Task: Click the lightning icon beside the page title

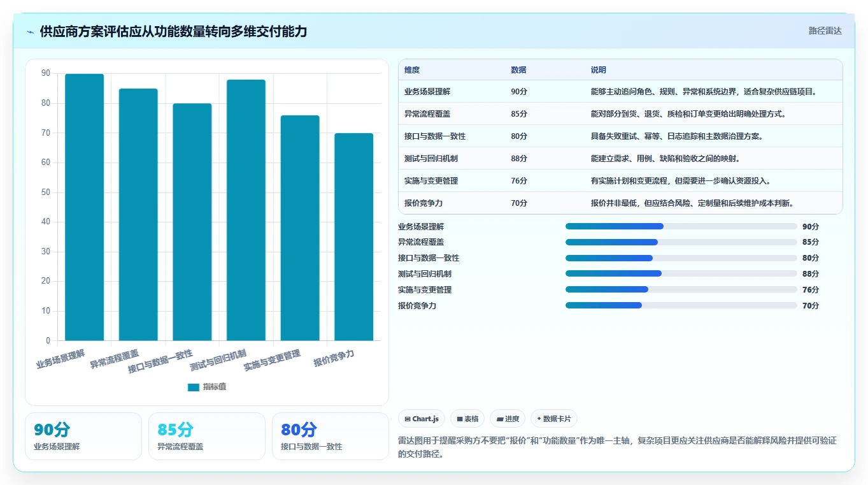Action: coord(30,32)
